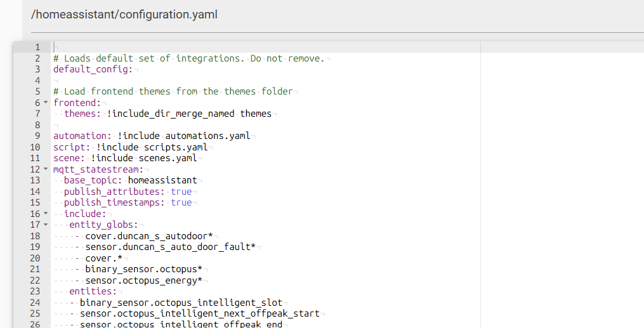Viewport: 644px width, 328px height.
Task: Click the entities key on line 23
Action: 93,291
